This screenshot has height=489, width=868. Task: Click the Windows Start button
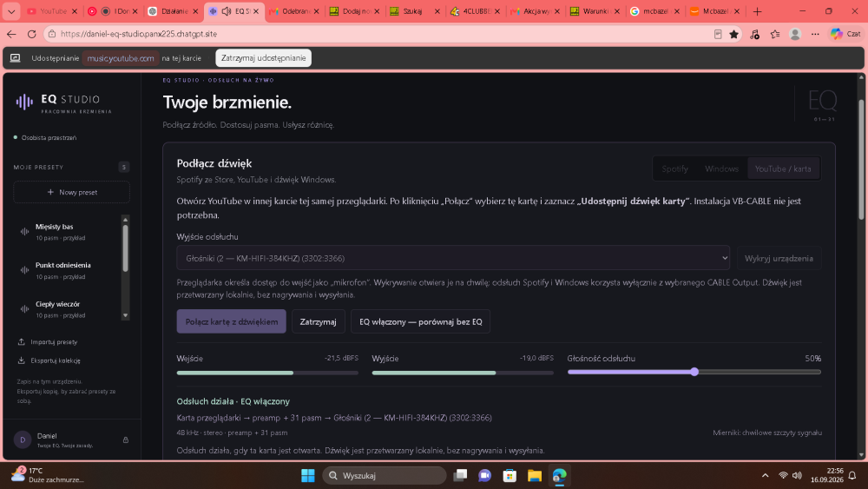click(308, 475)
